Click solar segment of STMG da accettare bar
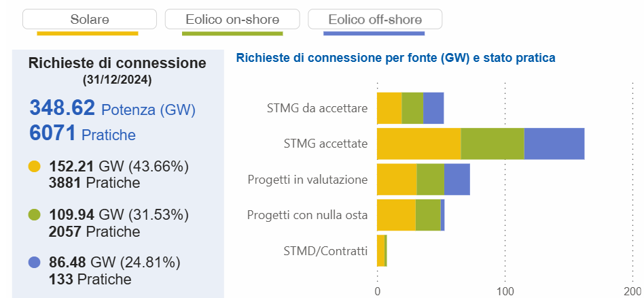 (x=389, y=108)
